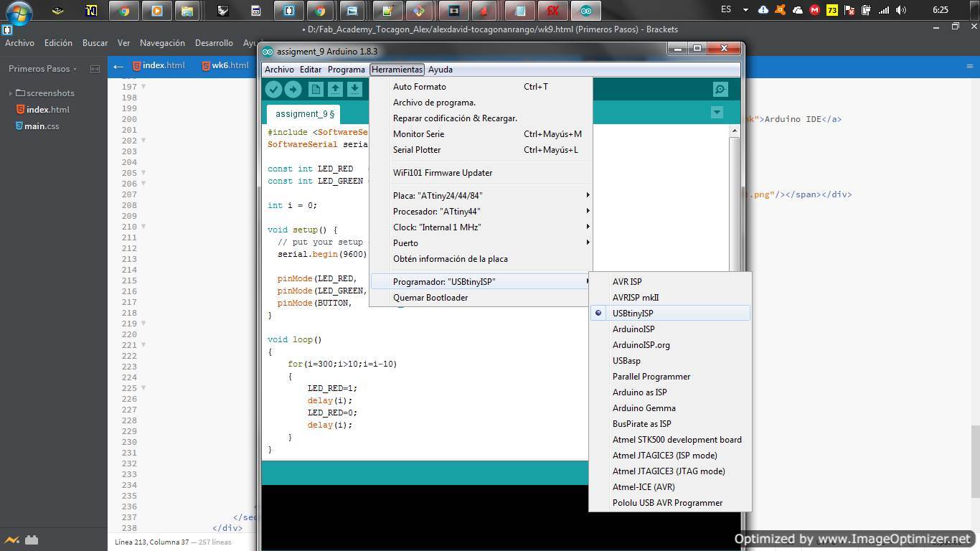This screenshot has width=980, height=551.
Task: Expand the Procesador "ATtiny44" submenu
Action: tap(481, 212)
